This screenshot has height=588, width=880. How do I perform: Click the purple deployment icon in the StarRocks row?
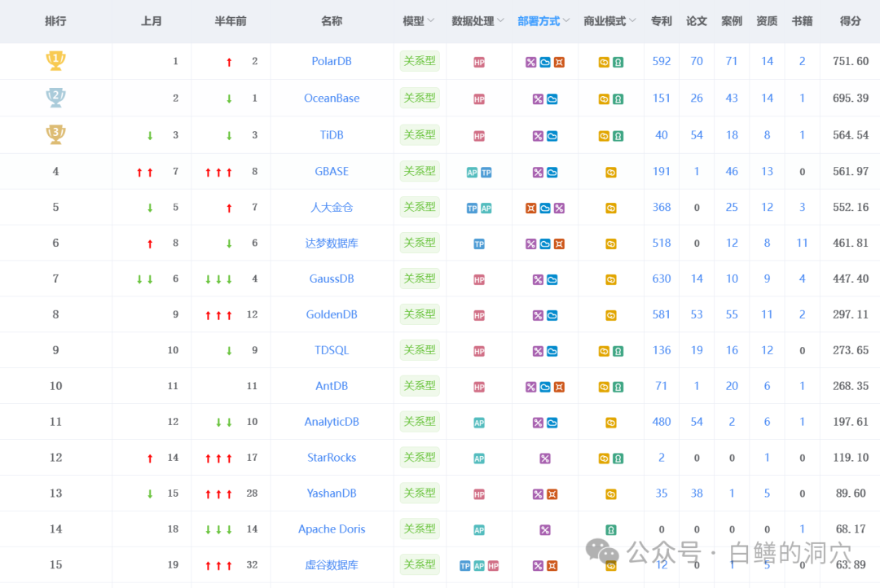545,459
